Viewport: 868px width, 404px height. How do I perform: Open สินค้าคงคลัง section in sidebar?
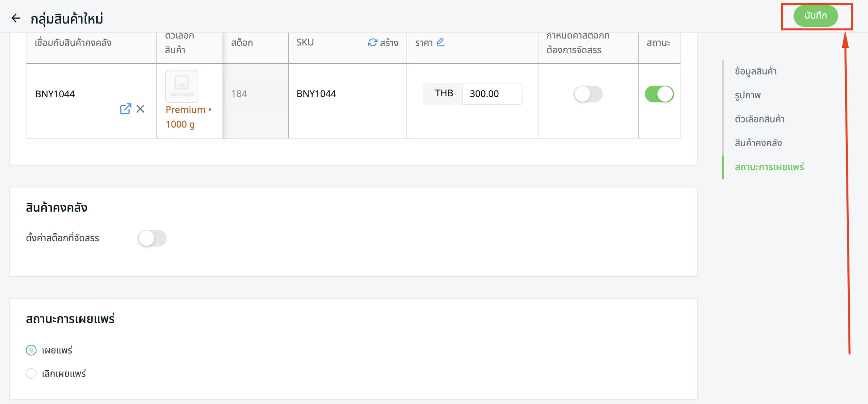click(x=758, y=143)
